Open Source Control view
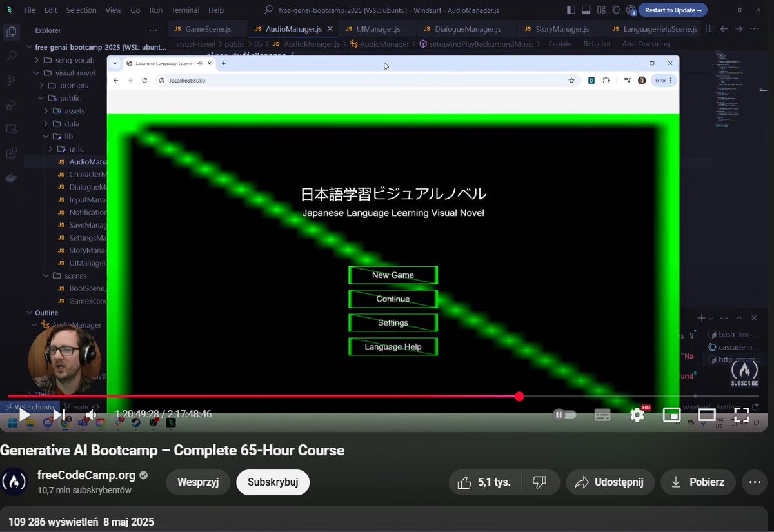774x532 pixels. (x=11, y=81)
